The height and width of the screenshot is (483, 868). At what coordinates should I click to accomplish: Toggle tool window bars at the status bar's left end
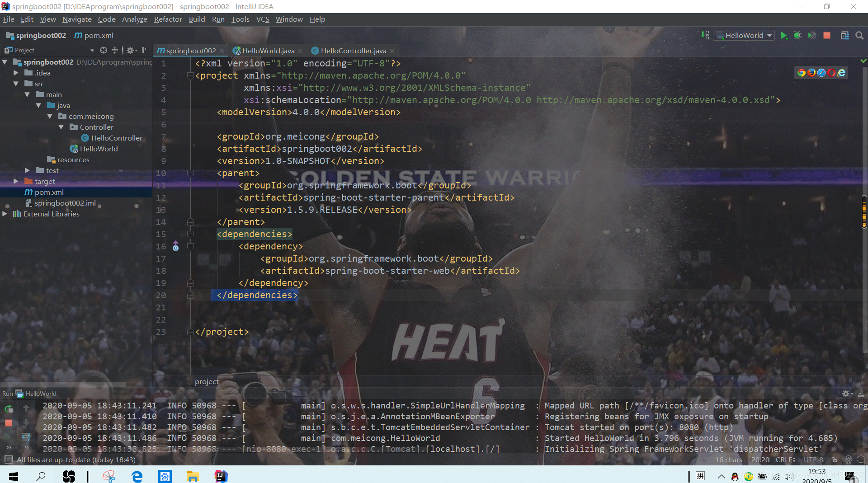click(x=8, y=460)
